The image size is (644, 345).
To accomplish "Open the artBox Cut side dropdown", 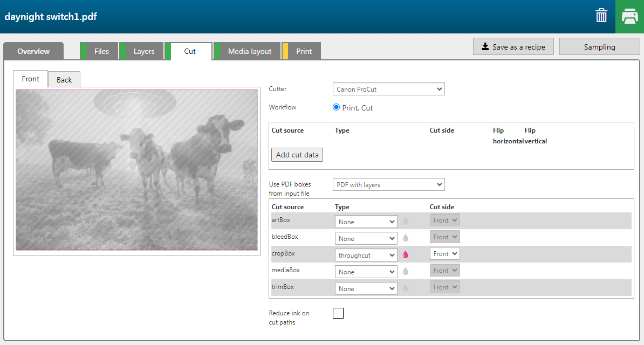I will coord(445,220).
